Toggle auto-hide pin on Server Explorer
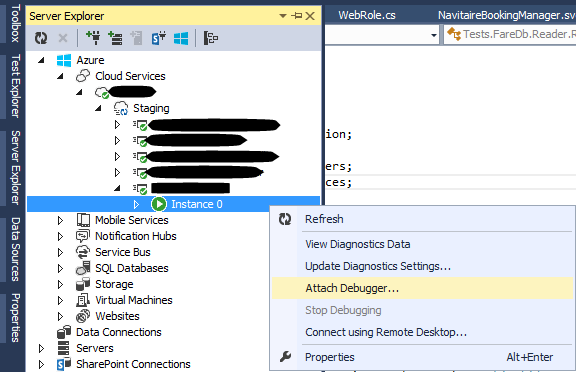The width and height of the screenshot is (576, 372). coord(296,16)
